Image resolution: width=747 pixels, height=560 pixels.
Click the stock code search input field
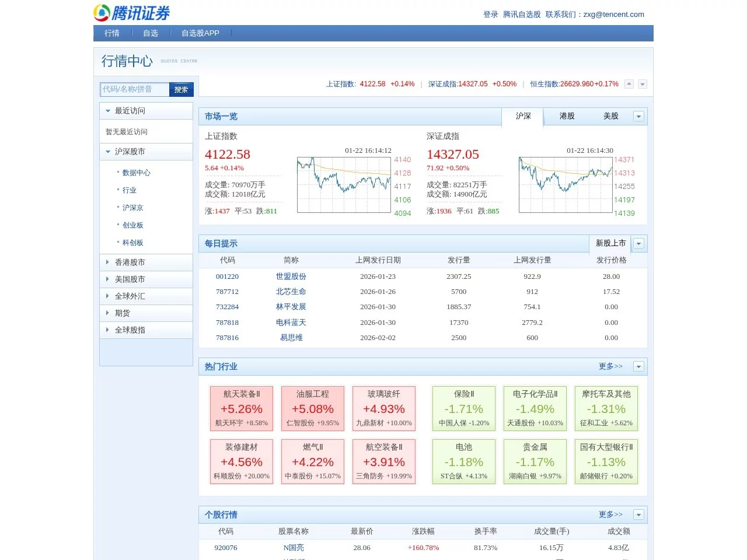[x=133, y=89]
